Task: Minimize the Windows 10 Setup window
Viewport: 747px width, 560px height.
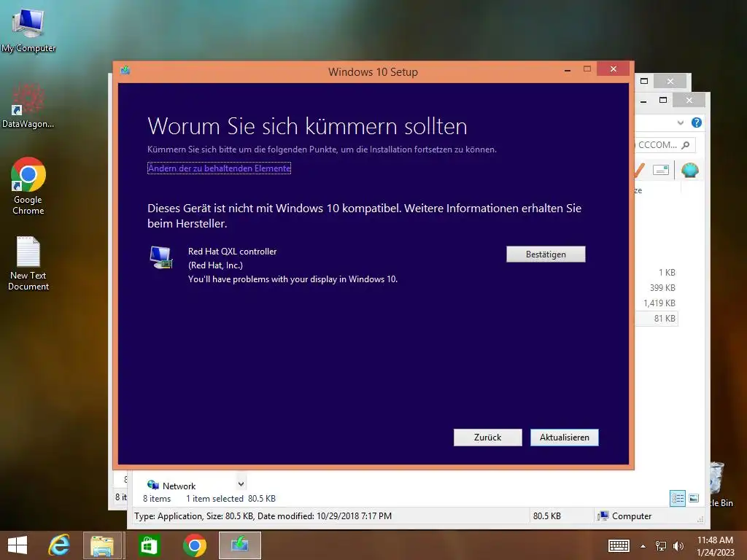Action: click(x=567, y=70)
